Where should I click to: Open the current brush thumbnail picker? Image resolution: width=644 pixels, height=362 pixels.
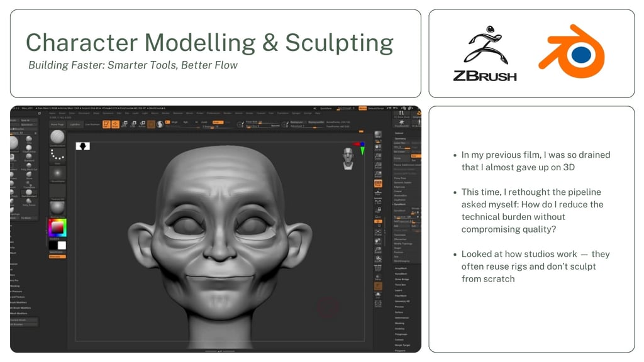click(57, 138)
